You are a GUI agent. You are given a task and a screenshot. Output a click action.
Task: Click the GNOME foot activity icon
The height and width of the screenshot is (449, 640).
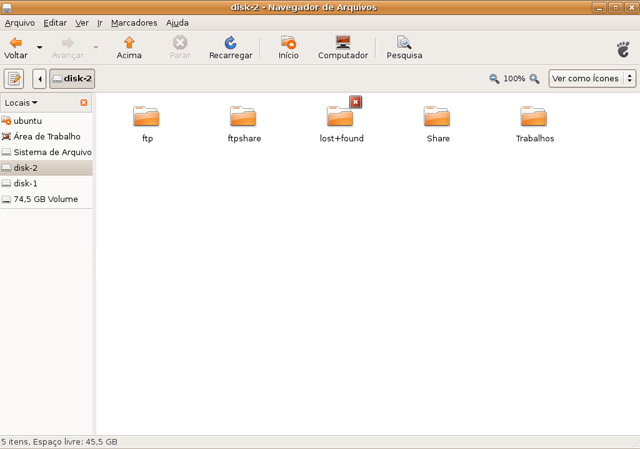pos(623,49)
